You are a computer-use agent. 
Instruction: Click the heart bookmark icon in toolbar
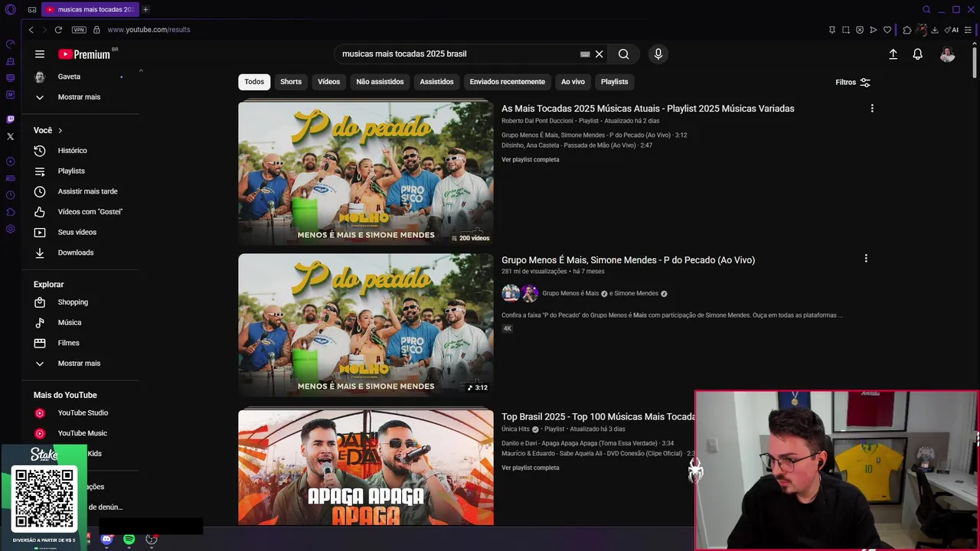(x=887, y=30)
